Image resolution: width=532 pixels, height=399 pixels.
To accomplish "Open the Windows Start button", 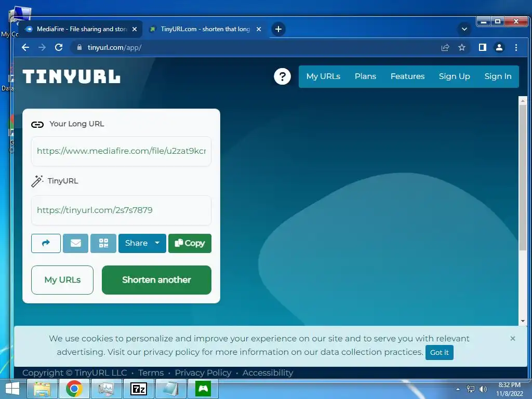I will click(x=12, y=389).
